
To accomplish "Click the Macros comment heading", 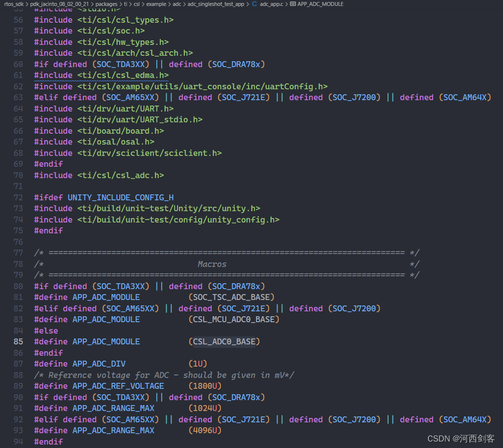I will (x=212, y=264).
